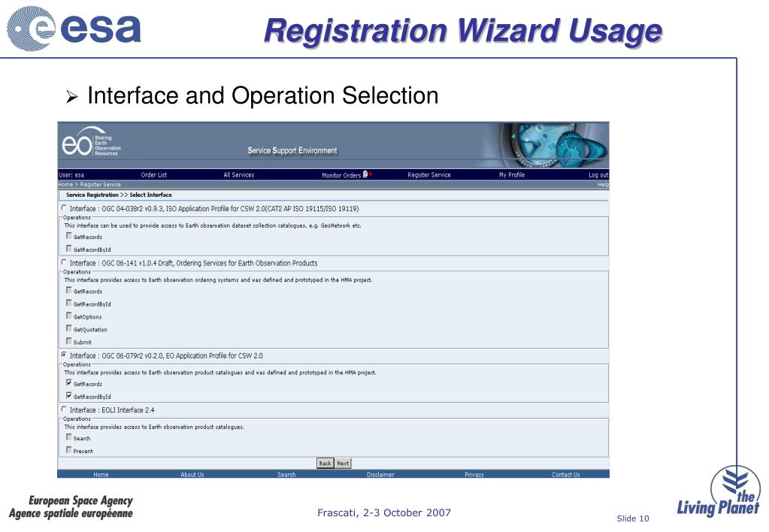Image resolution: width=769 pixels, height=532 pixels.
Task: Click 'Service Registration >> Select Interface' heading
Action: coord(120,195)
